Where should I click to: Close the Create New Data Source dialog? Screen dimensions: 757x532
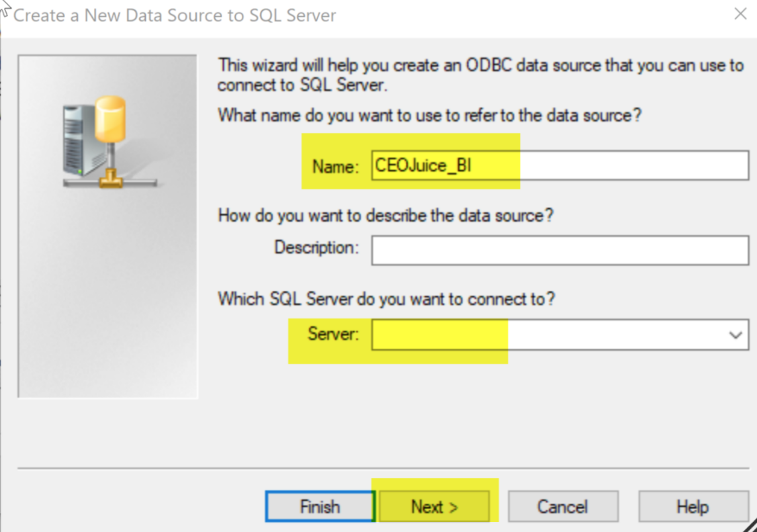(740, 14)
